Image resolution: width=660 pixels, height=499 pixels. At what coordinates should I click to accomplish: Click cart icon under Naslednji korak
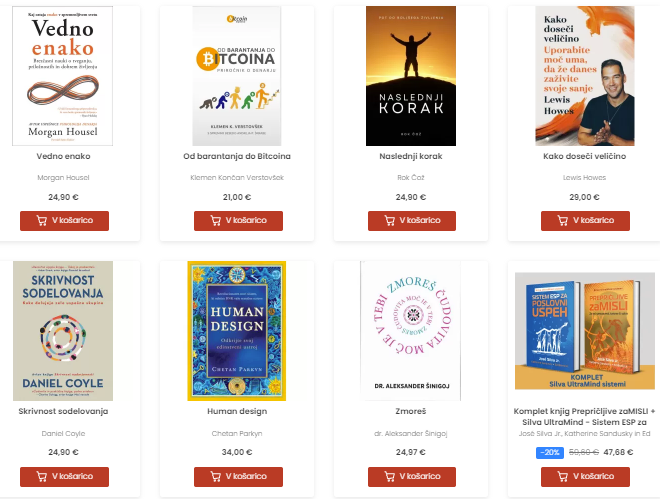(x=389, y=220)
